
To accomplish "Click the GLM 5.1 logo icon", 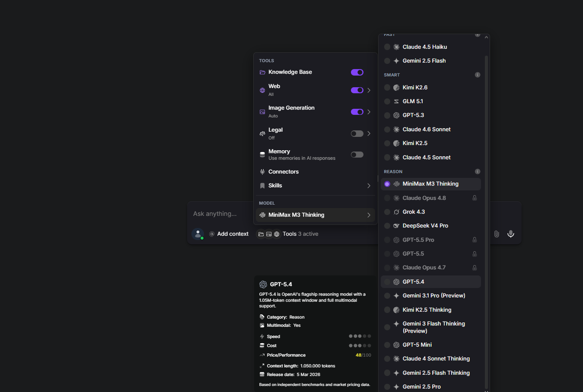I will point(396,101).
